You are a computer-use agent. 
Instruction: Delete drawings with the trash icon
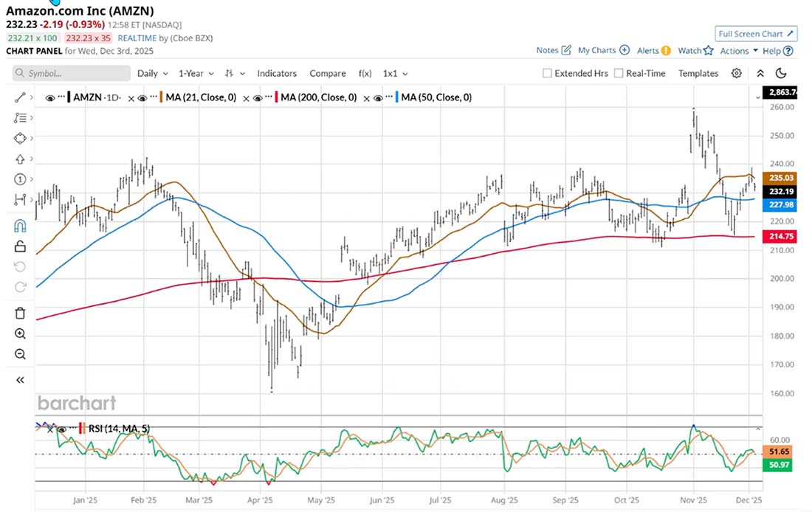(x=19, y=313)
